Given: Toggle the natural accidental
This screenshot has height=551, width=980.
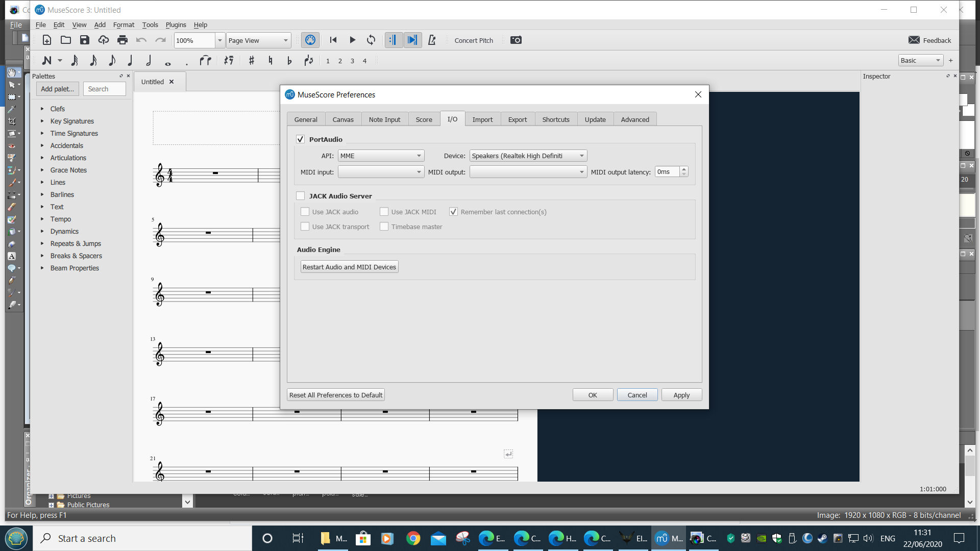Looking at the screenshot, I should 270,61.
